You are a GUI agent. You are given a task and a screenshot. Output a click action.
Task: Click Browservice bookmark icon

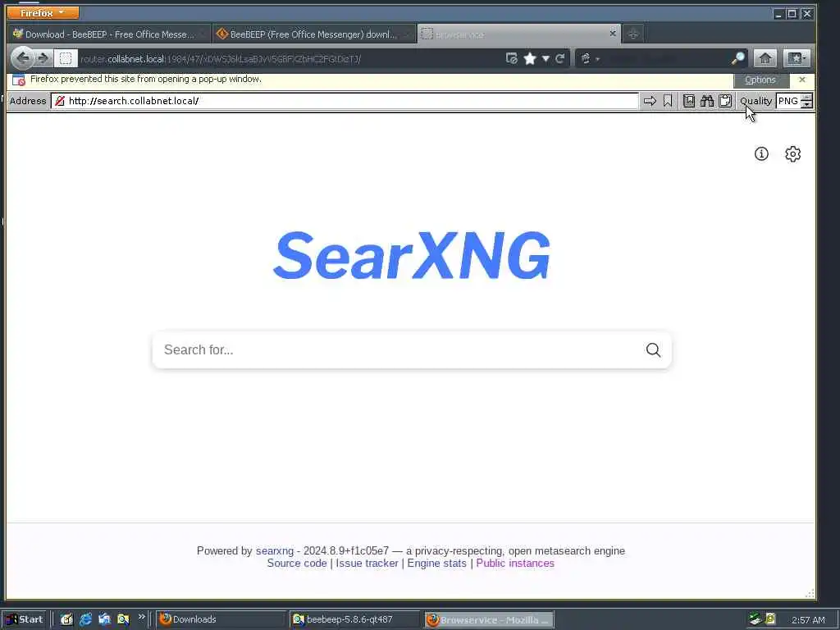click(668, 101)
